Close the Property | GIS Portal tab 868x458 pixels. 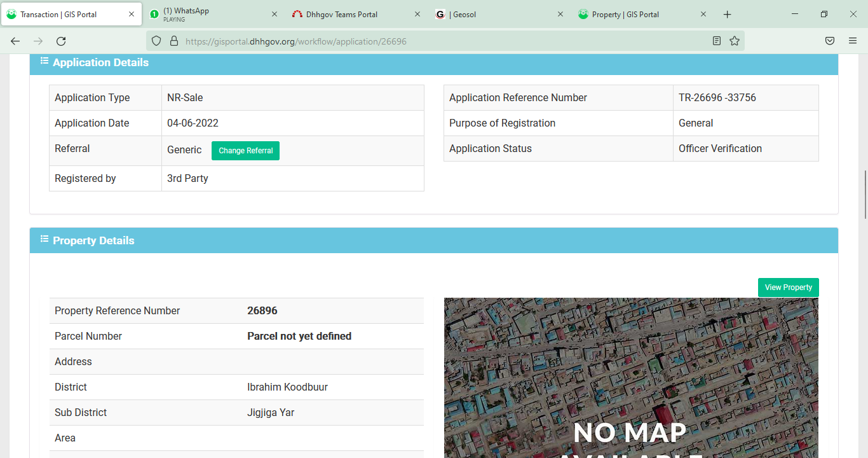(x=703, y=14)
